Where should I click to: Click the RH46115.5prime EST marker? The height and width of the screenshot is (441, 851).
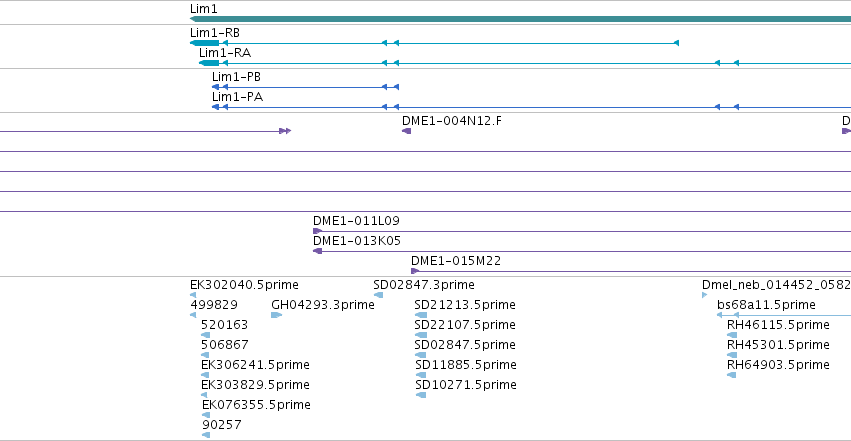(732, 335)
